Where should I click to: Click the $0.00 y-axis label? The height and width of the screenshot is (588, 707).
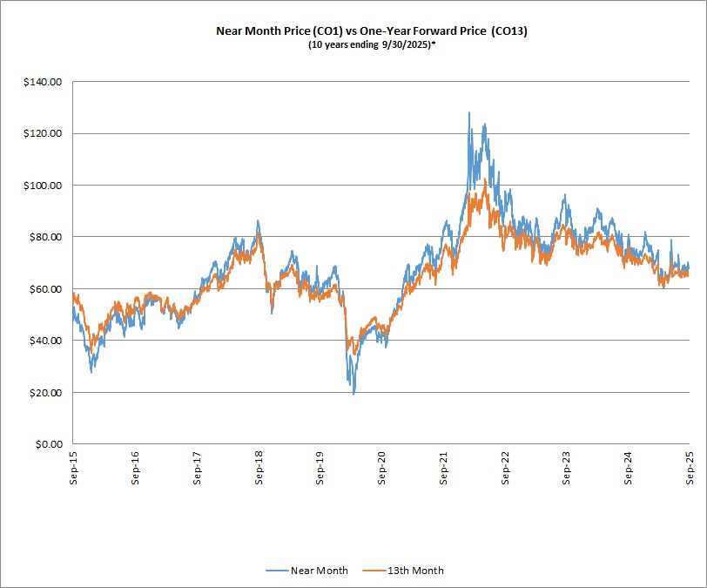click(x=49, y=444)
